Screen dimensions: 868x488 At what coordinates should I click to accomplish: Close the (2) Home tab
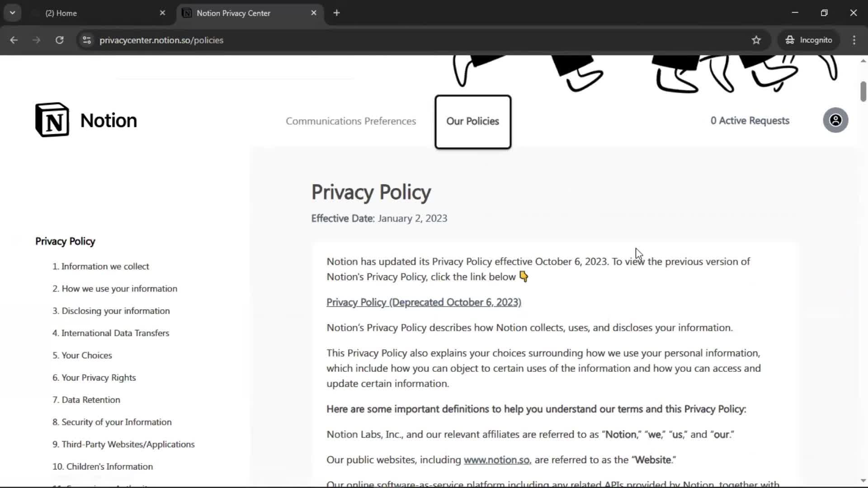tap(162, 13)
